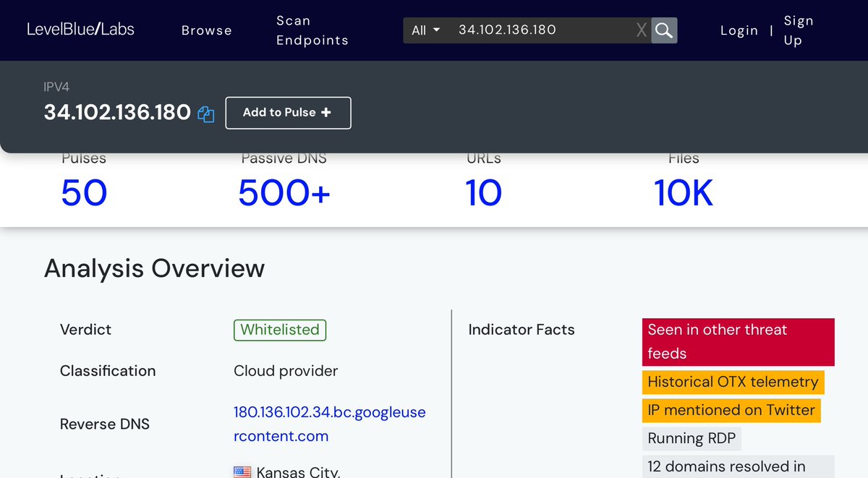Image resolution: width=868 pixels, height=478 pixels.
Task: View the Passive DNS 500+ stat
Action: tap(284, 193)
